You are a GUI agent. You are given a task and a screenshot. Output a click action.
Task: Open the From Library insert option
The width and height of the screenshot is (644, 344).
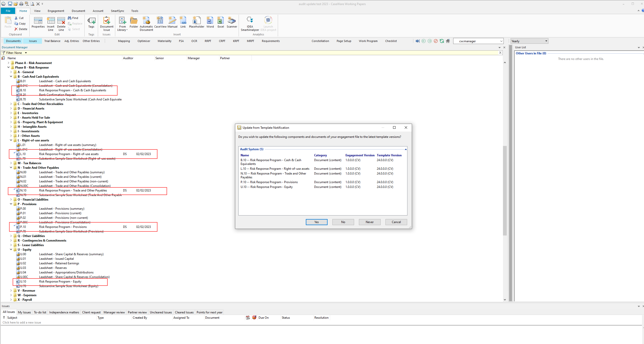123,24
